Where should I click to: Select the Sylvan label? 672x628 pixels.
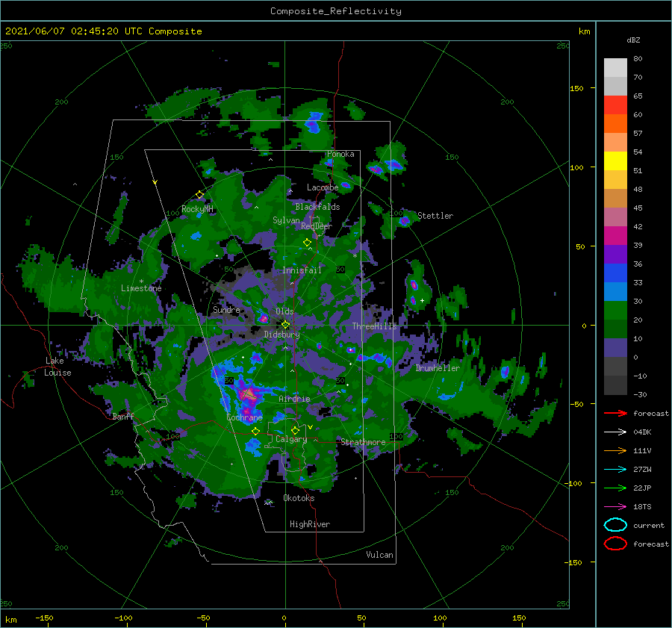[x=286, y=220]
